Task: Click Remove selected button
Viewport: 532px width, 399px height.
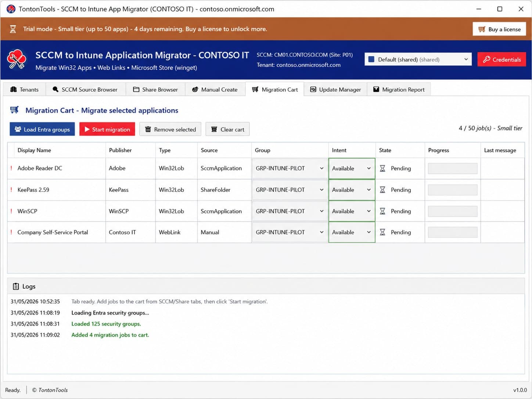Action: coord(170,129)
